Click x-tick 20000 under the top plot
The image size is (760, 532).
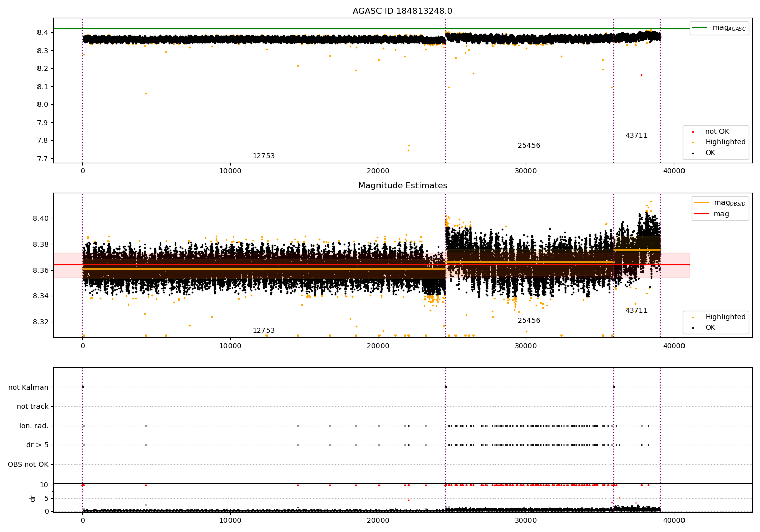(x=378, y=171)
